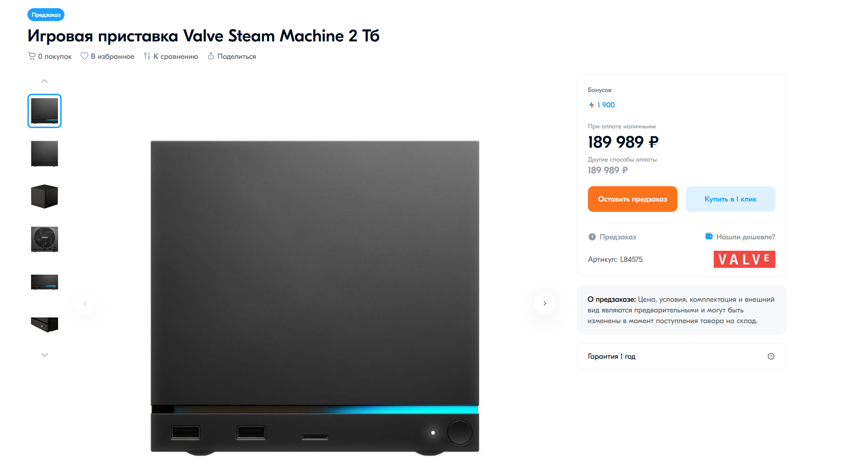
Task: Open the Нашли дешевле? link
Action: 745,237
